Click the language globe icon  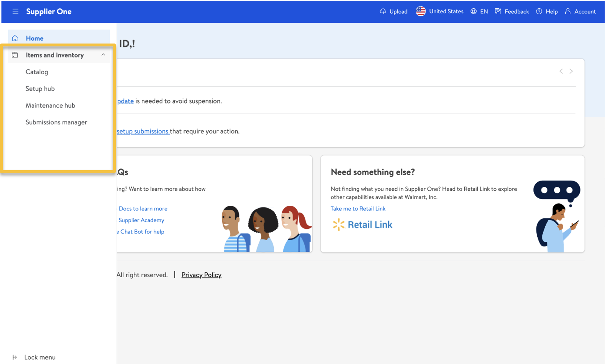pos(474,12)
